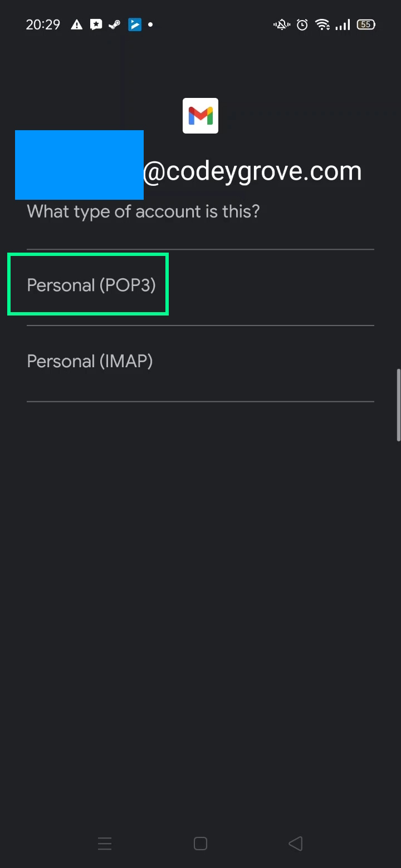Tap the 'What type of account is this?' heading

pos(143,211)
